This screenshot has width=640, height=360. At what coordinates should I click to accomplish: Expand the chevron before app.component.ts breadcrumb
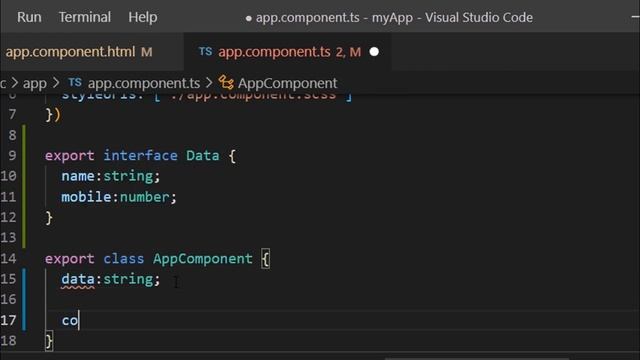57,83
